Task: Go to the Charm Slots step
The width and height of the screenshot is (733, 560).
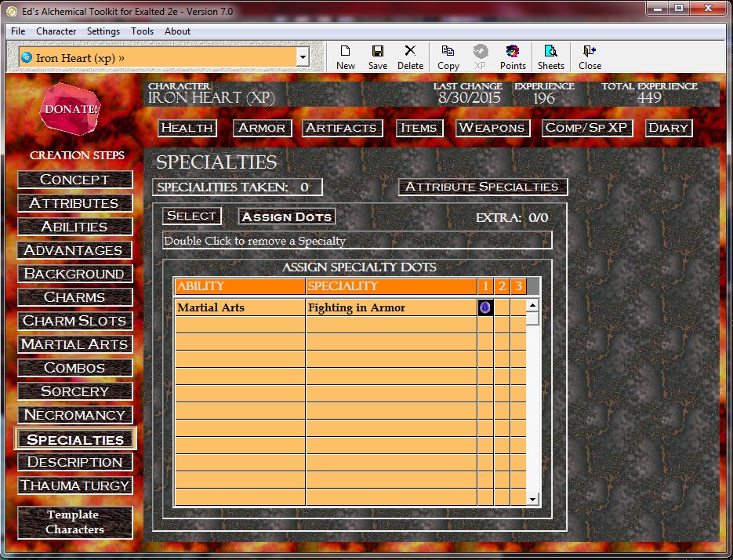Action: 74,321
